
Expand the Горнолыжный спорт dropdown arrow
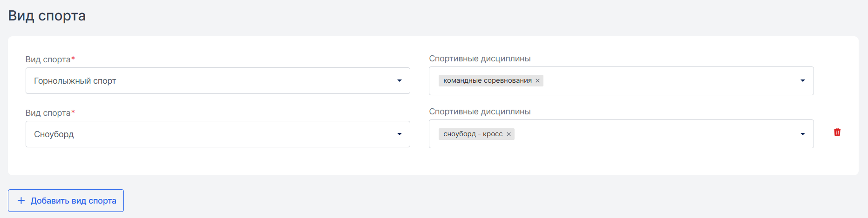pyautogui.click(x=399, y=81)
